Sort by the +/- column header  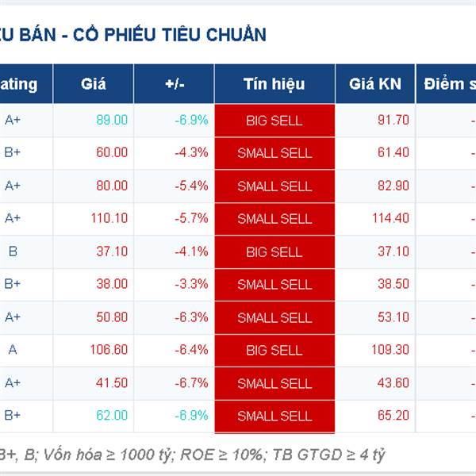coord(175,84)
